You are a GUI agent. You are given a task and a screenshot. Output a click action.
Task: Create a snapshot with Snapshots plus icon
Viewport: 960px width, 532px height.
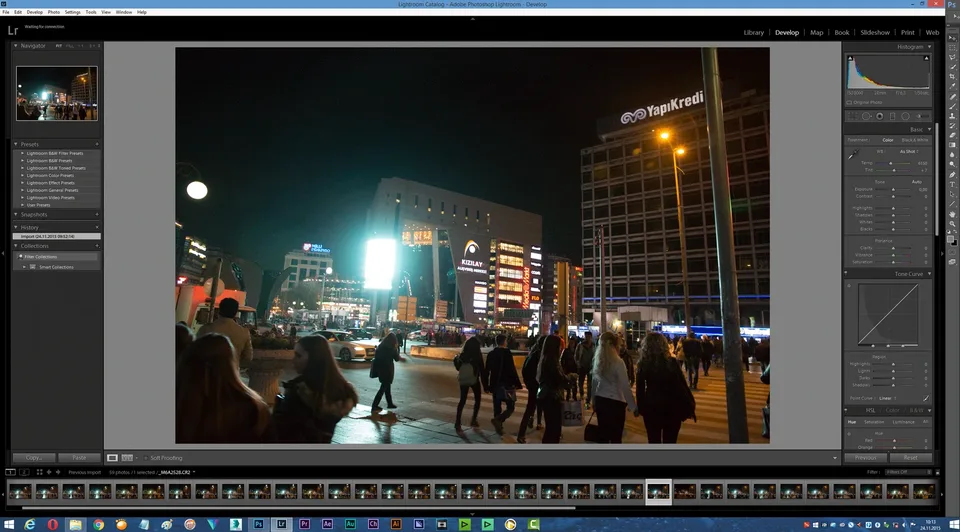pyautogui.click(x=97, y=214)
